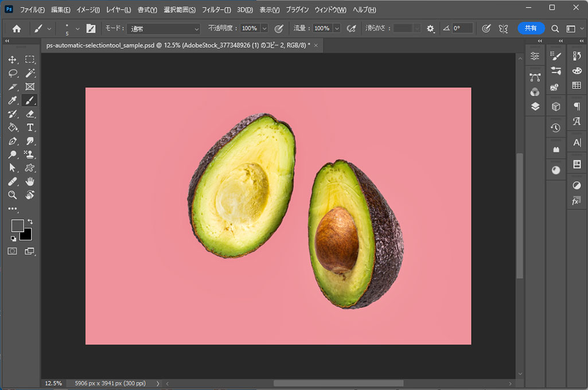Screen dimensions: 588x390
Task: Expand the opacity (不透明度) dropdown arrow
Action: (264, 28)
